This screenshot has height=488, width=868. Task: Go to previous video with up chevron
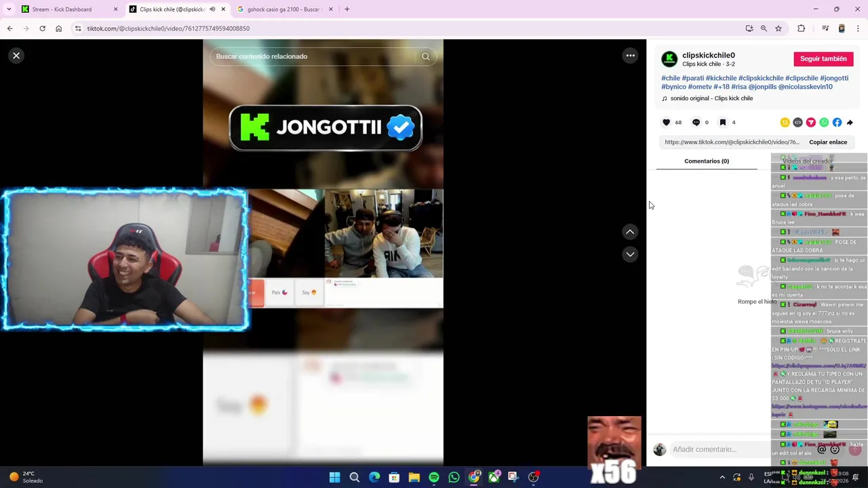click(x=630, y=232)
